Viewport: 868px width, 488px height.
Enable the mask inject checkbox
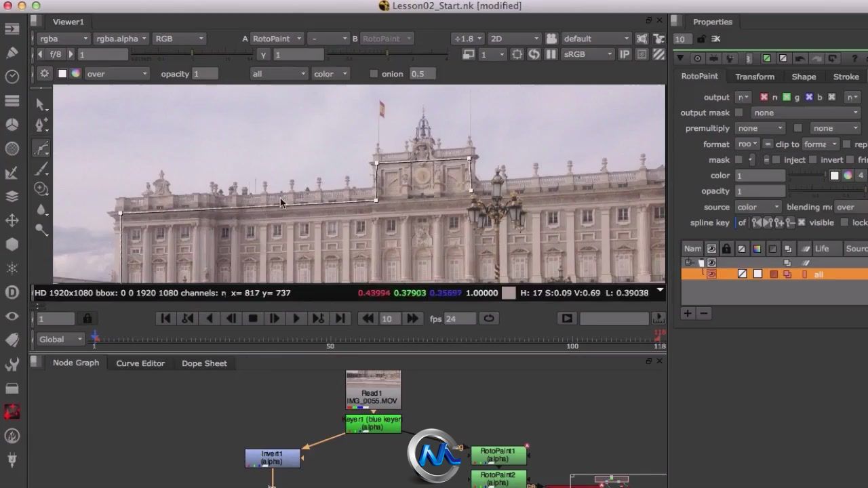pos(776,160)
